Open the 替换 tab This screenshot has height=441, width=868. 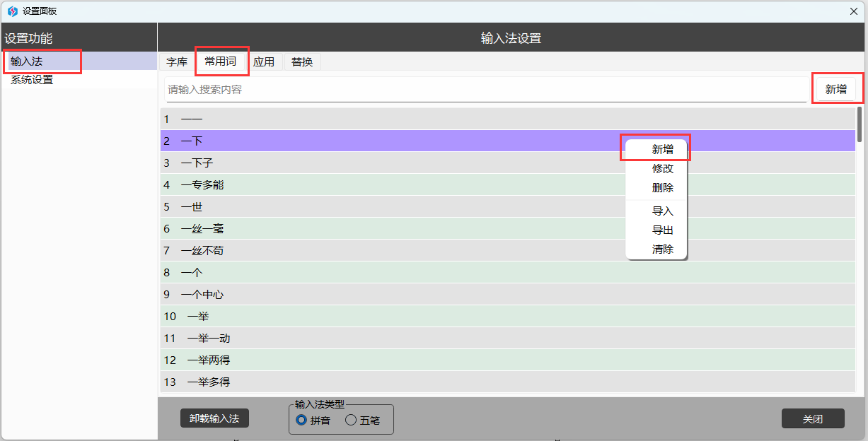[x=302, y=62]
